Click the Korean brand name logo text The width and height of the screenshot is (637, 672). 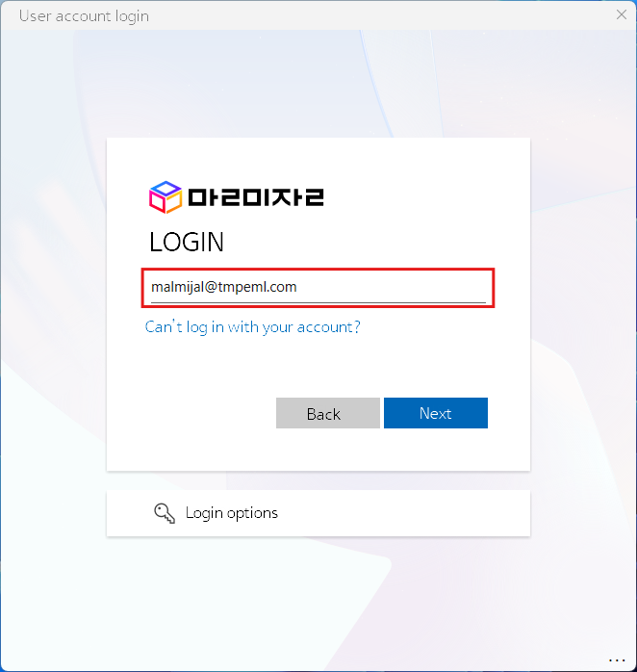click(x=256, y=197)
